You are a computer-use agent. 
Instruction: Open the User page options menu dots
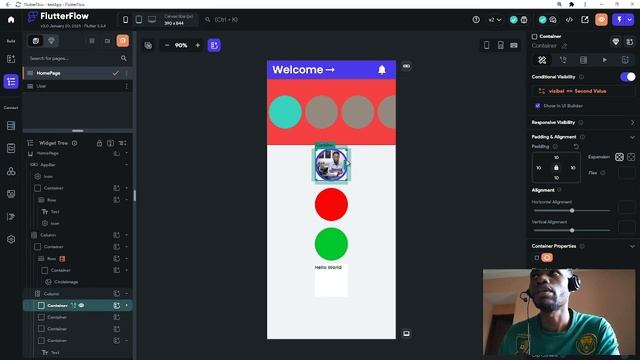(127, 86)
